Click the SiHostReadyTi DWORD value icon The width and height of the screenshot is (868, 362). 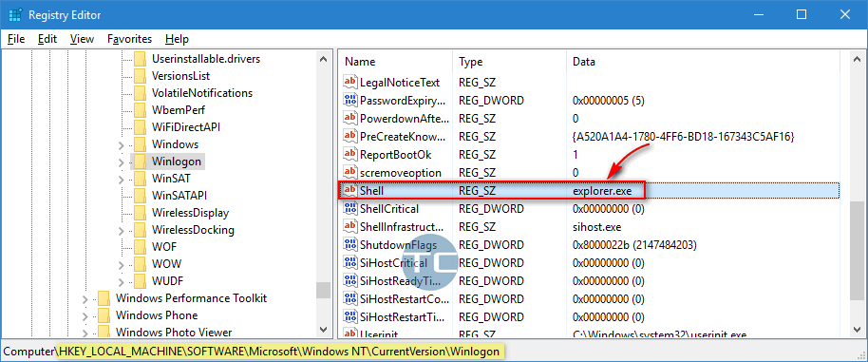[x=349, y=280]
